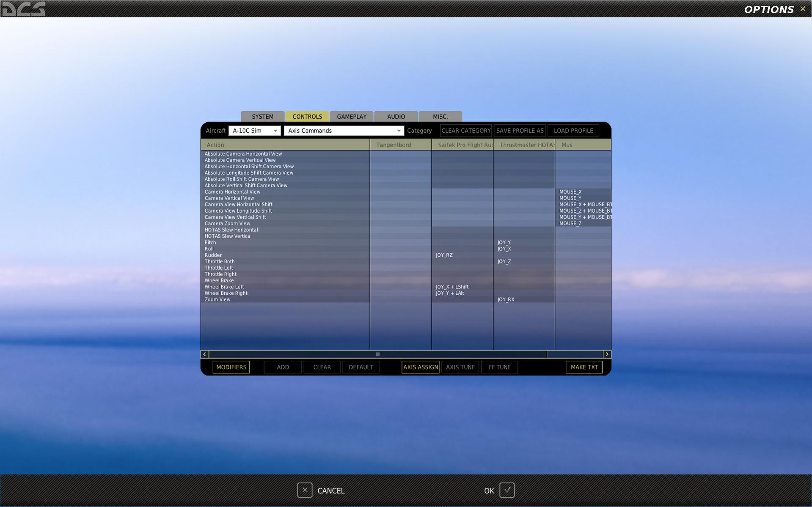Select the Camera Horizontal View action
The image size is (812, 507).
(285, 192)
